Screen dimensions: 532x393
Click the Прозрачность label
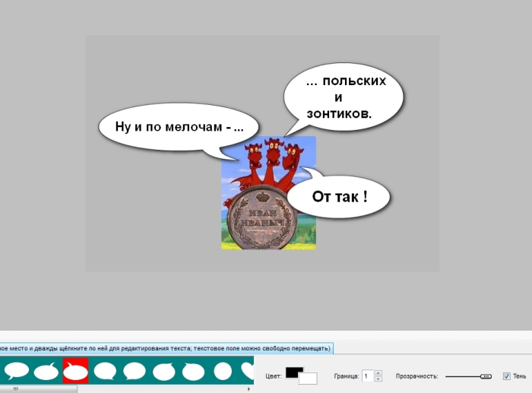coord(417,376)
